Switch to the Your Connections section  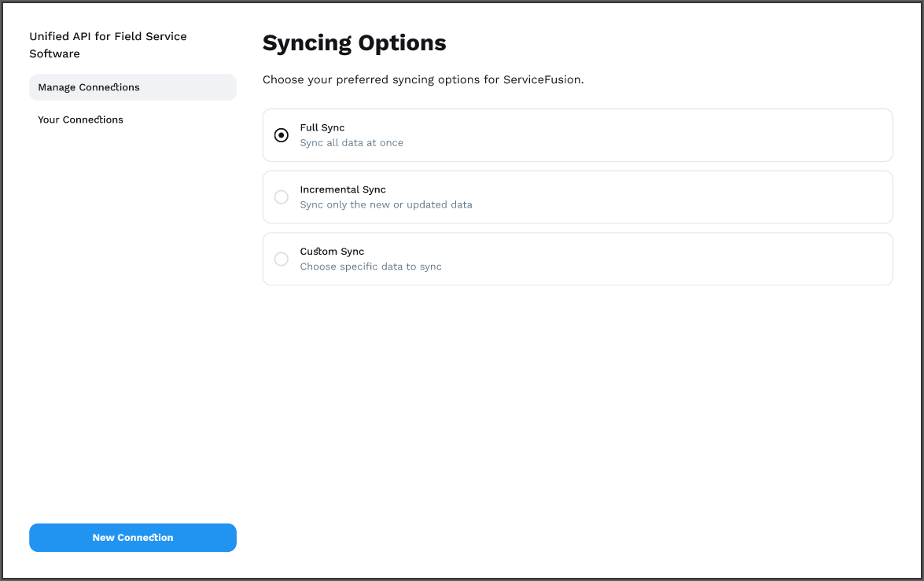coord(80,120)
